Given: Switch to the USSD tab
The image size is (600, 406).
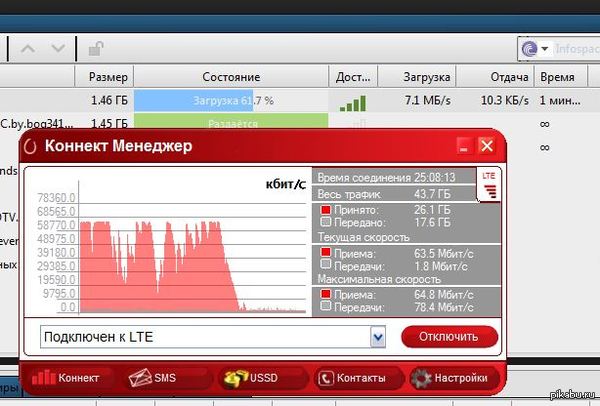Looking at the screenshot, I should (x=259, y=378).
